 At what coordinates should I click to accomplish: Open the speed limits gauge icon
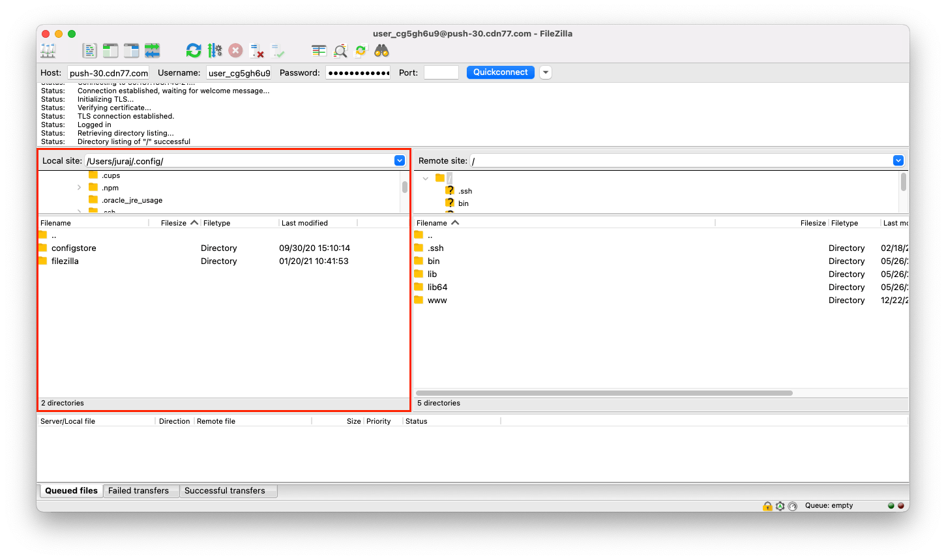tap(793, 506)
